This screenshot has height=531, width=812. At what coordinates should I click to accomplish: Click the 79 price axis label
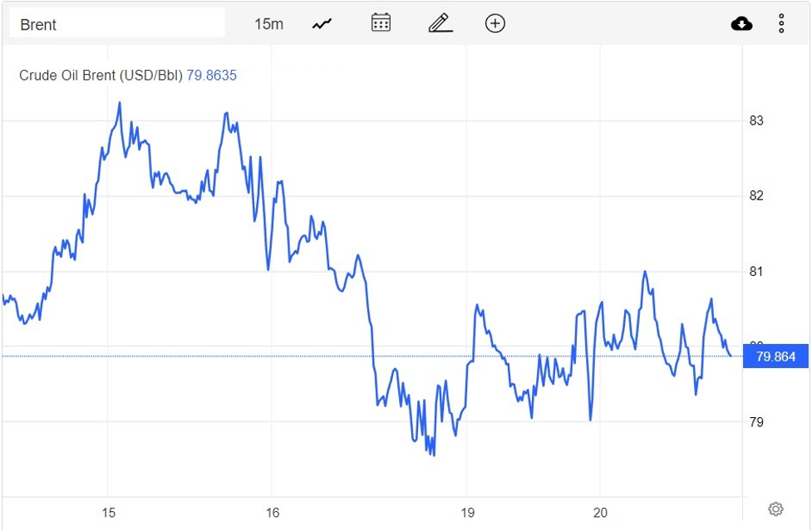pyautogui.click(x=756, y=422)
